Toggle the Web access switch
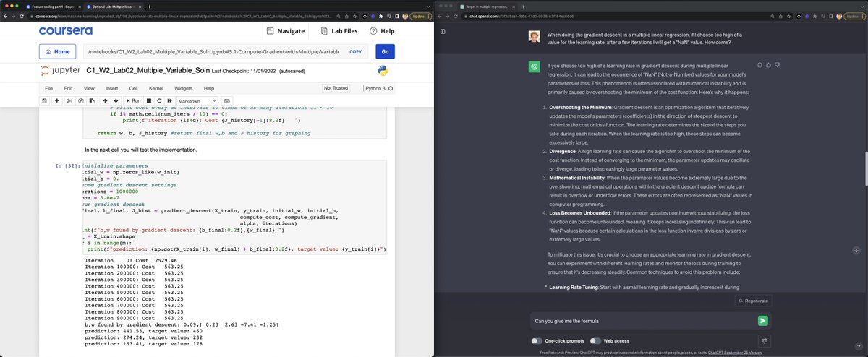The image size is (868, 357). point(595,340)
